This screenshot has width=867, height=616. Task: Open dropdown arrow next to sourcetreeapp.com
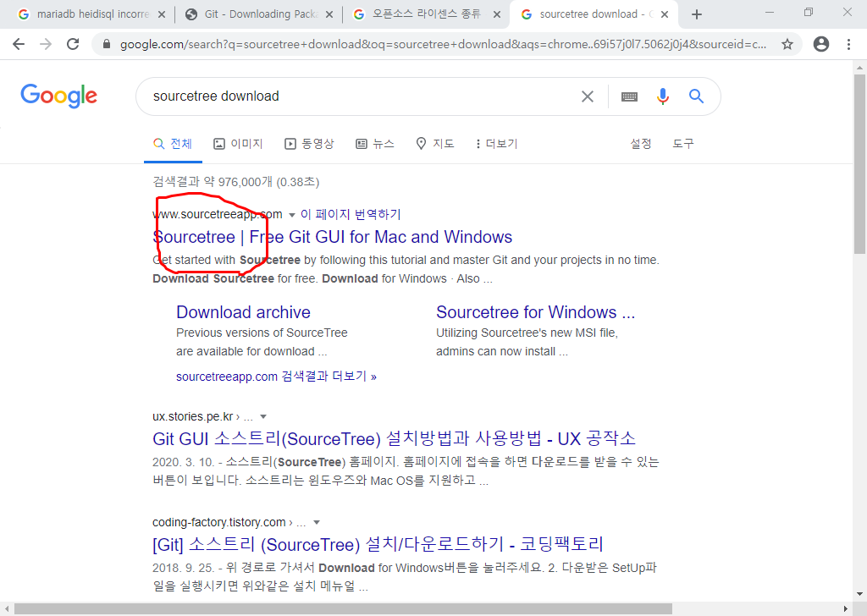pos(292,216)
